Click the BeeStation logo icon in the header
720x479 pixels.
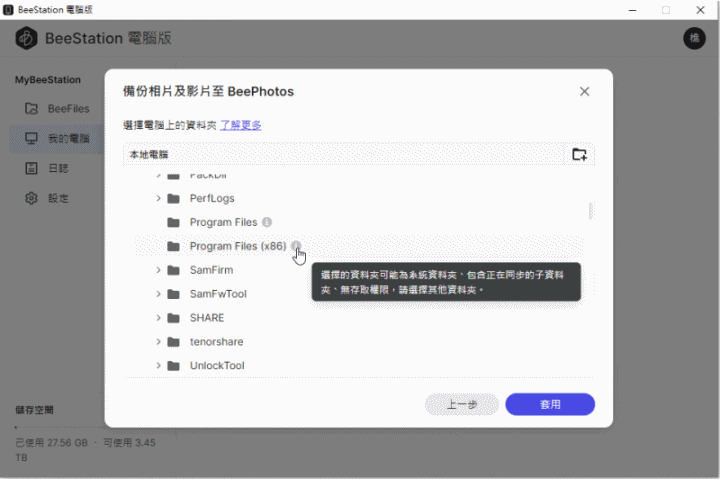tap(26, 38)
